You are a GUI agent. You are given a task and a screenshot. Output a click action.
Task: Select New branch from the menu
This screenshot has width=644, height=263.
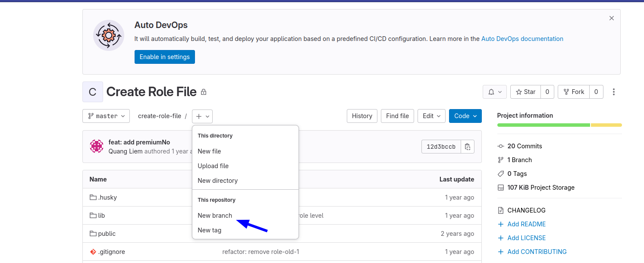coord(215,216)
